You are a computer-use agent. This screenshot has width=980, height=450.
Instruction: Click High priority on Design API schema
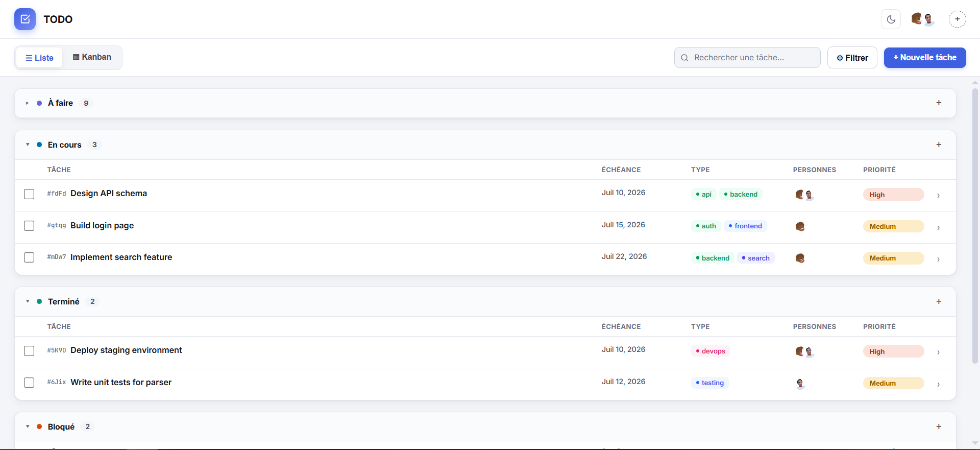tap(893, 195)
